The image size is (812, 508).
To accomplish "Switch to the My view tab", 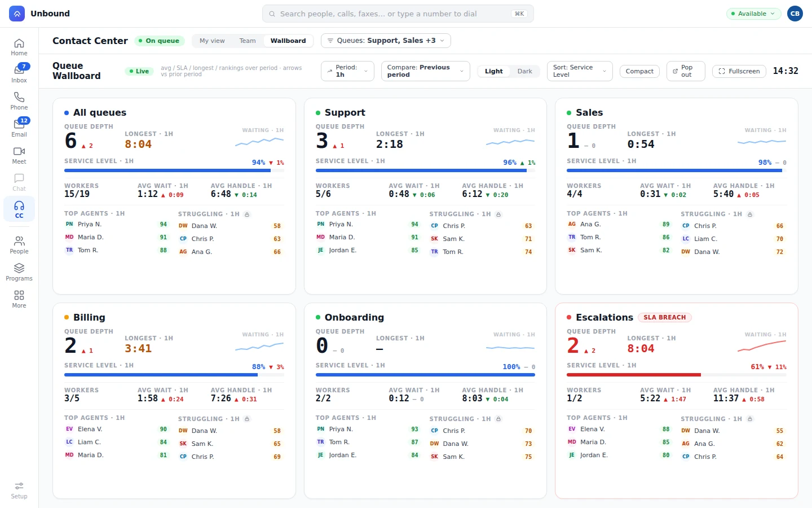I will click(212, 41).
